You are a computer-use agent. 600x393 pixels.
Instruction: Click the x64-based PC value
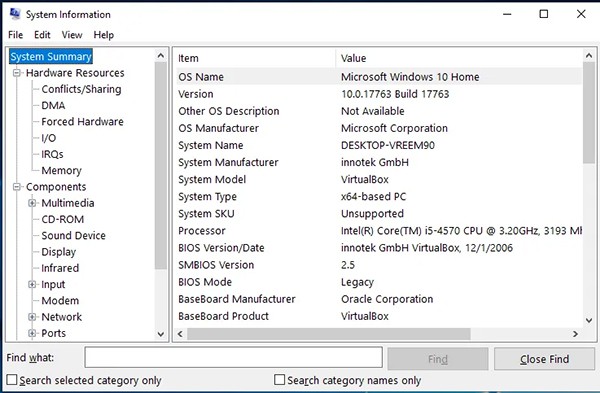[373, 197]
